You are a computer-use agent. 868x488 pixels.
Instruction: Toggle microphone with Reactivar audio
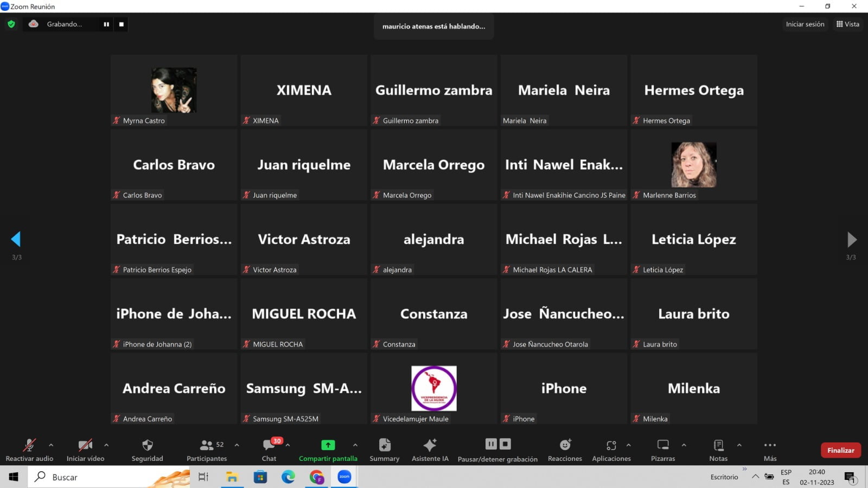coord(29,445)
